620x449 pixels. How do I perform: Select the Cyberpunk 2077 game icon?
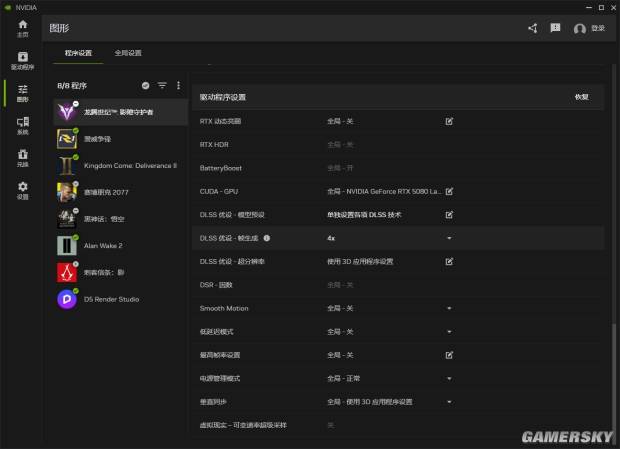[x=67, y=192]
